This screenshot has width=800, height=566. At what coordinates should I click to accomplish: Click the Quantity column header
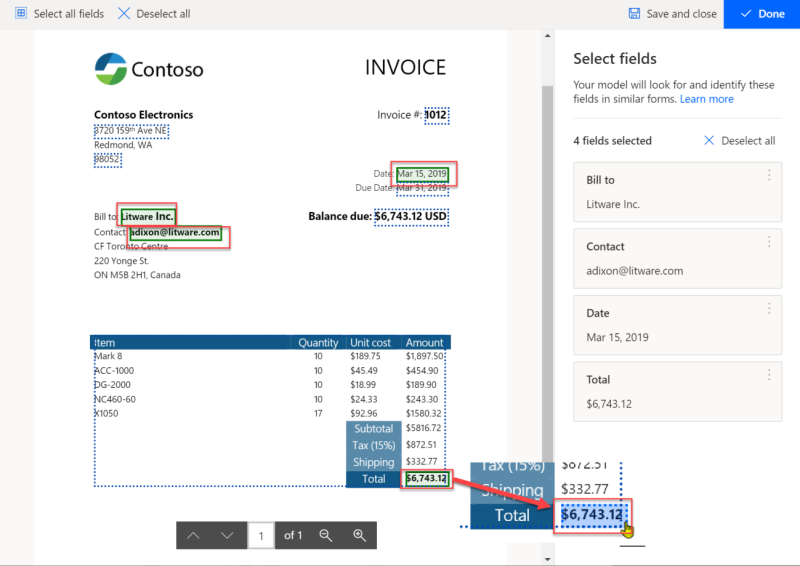click(318, 342)
